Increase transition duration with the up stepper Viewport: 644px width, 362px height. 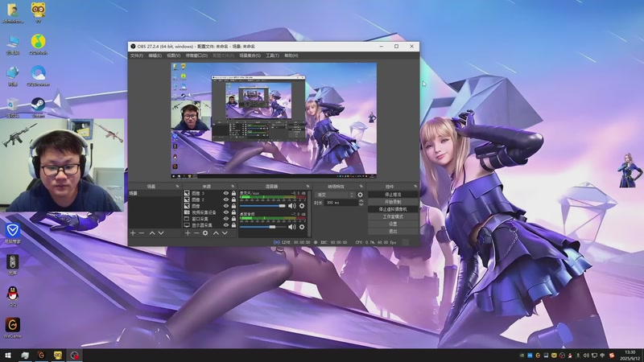point(361,201)
